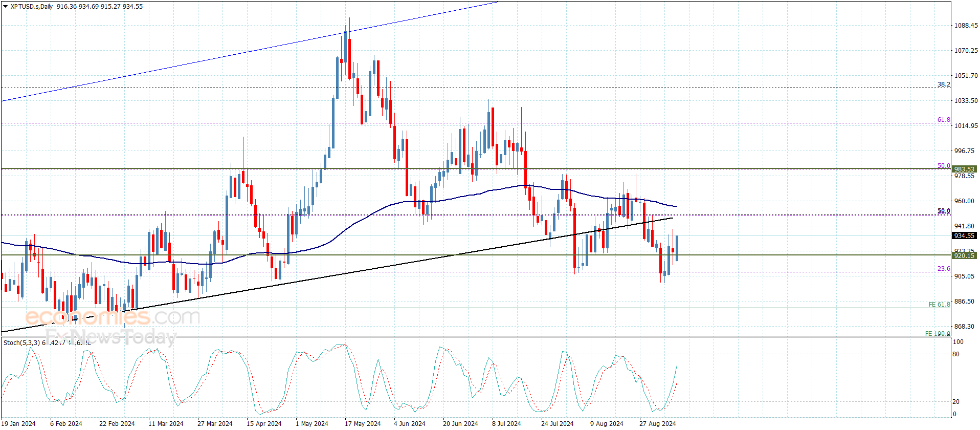Select the 38.2 Fibonacci level label

pyautogui.click(x=943, y=84)
